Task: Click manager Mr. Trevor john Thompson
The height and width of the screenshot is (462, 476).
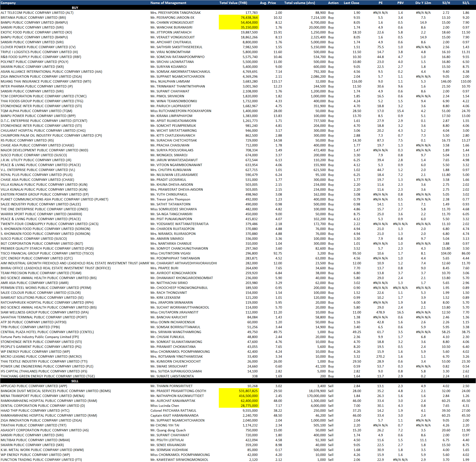Action: pos(171,199)
